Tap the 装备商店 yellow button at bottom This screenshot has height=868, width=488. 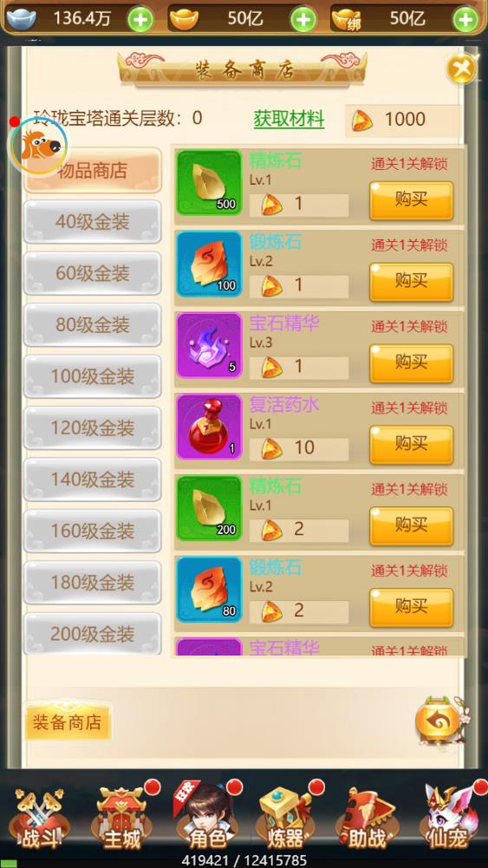pyautogui.click(x=68, y=722)
